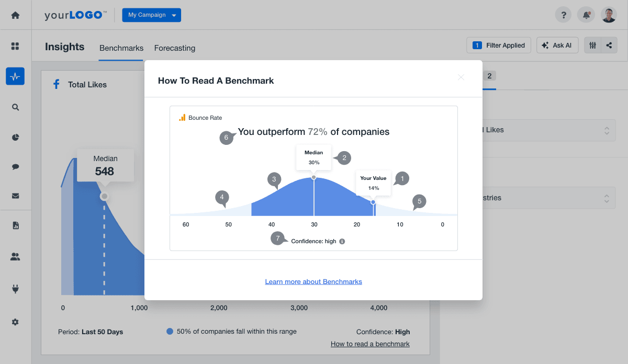Click the pie chart sidebar icon
This screenshot has height=364, width=628.
coord(15,138)
